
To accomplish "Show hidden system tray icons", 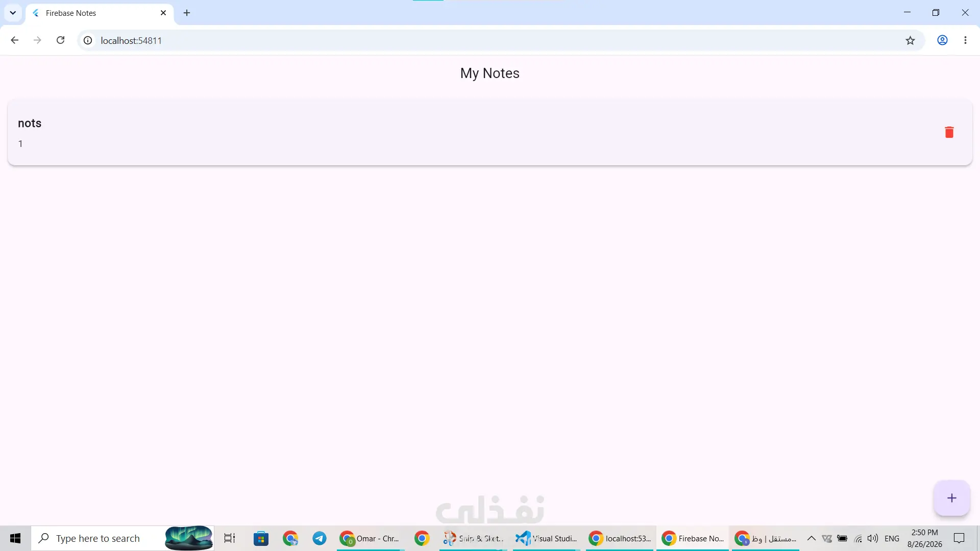I will click(x=811, y=538).
